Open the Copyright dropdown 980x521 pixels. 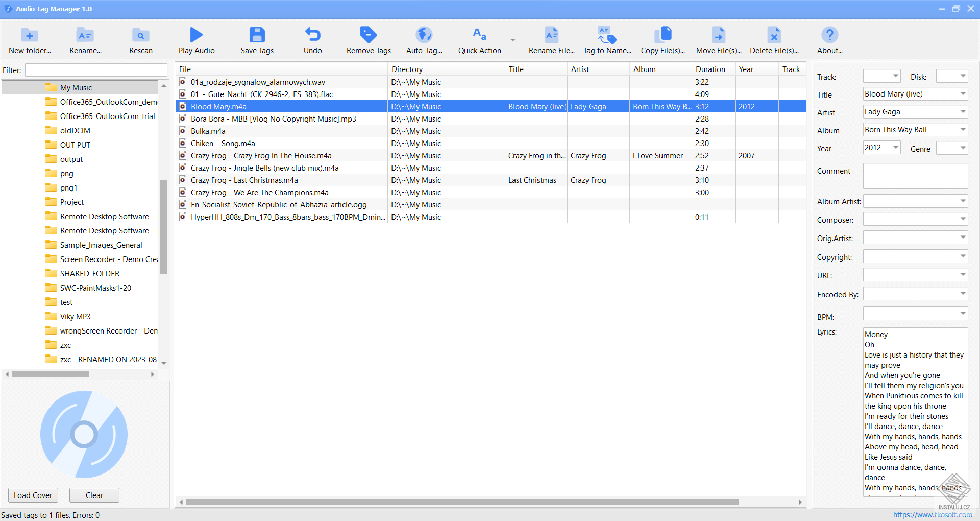[x=963, y=256]
